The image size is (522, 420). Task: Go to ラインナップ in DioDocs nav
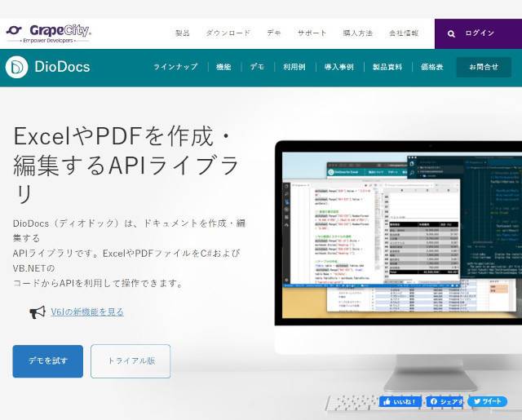coord(175,67)
